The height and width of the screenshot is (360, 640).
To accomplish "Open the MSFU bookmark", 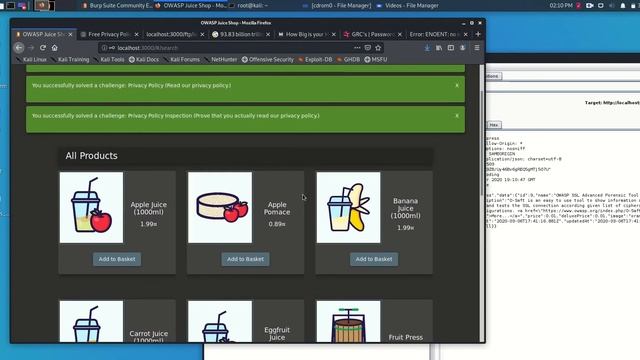I will (376, 60).
